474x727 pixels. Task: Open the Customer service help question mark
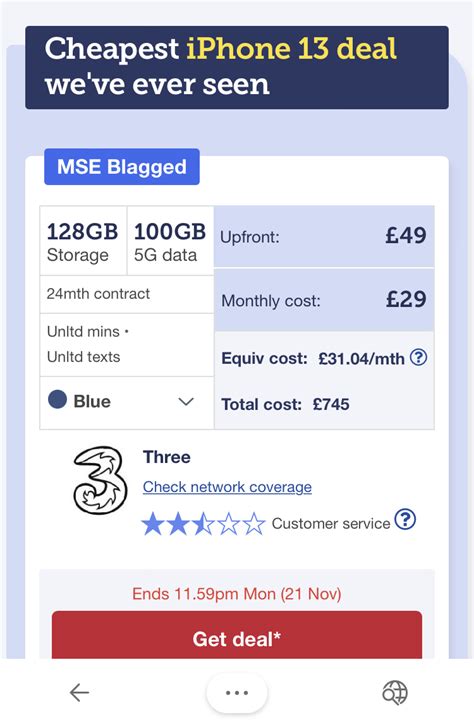tap(405, 519)
